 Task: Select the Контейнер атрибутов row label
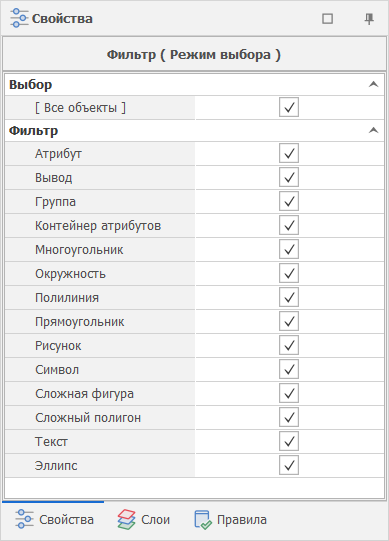[x=98, y=226]
